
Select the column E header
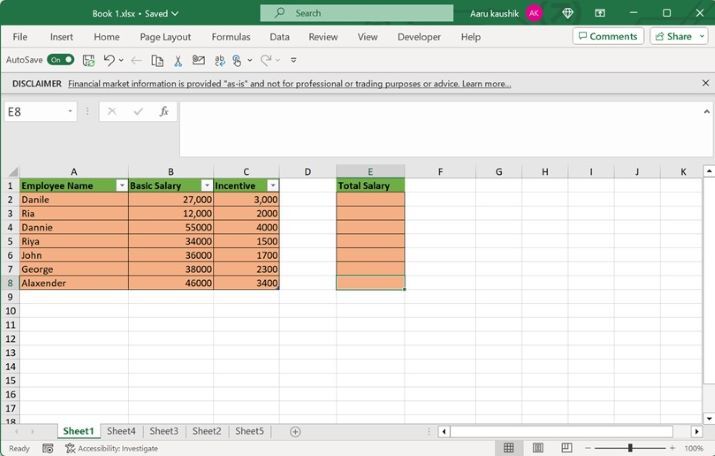tap(370, 171)
